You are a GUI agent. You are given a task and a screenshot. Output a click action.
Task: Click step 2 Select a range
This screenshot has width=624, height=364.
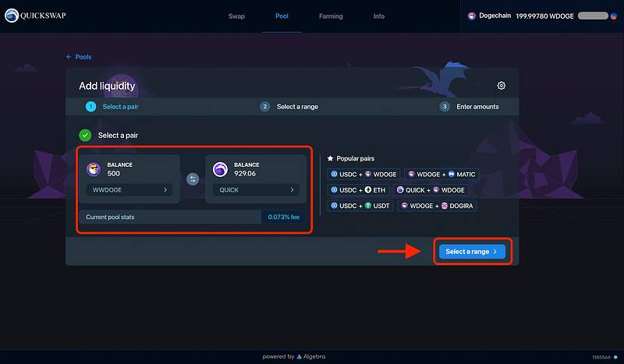tap(289, 107)
